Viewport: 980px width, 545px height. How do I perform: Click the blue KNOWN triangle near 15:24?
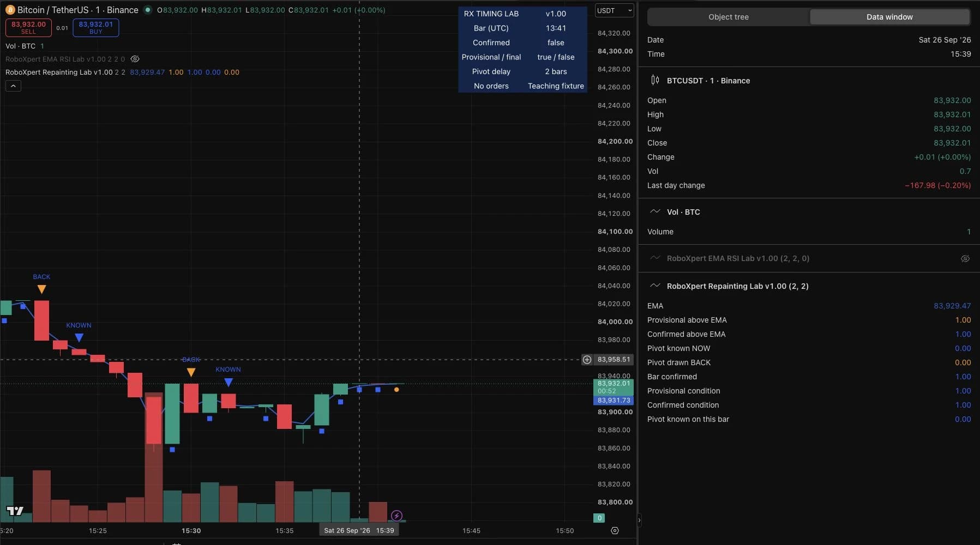click(79, 338)
